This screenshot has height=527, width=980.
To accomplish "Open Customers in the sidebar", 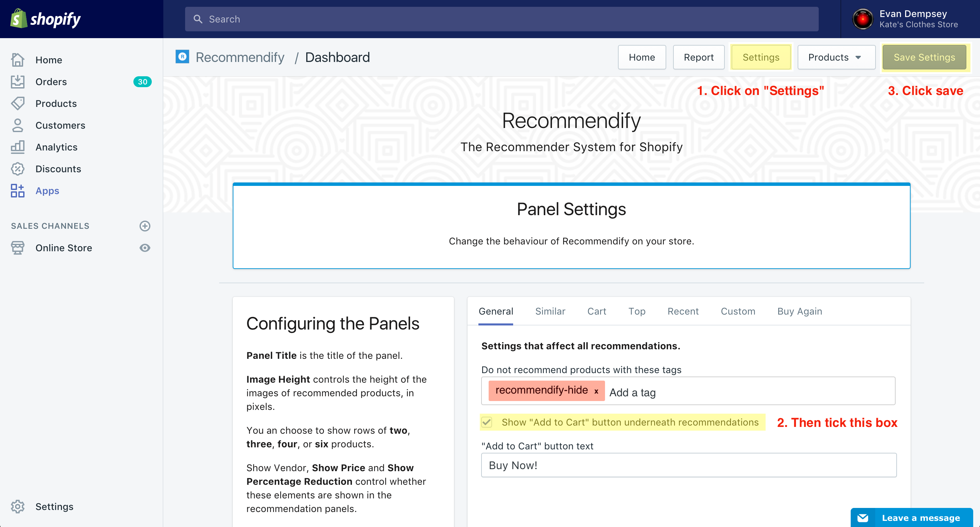I will click(60, 125).
